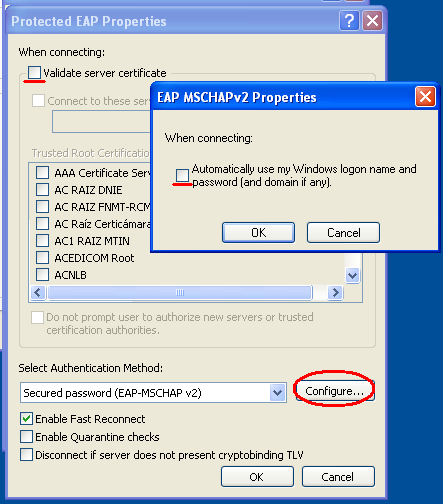Toggle AAA Certificate Services checkbox
Screen dimensions: 443x504
42,173
